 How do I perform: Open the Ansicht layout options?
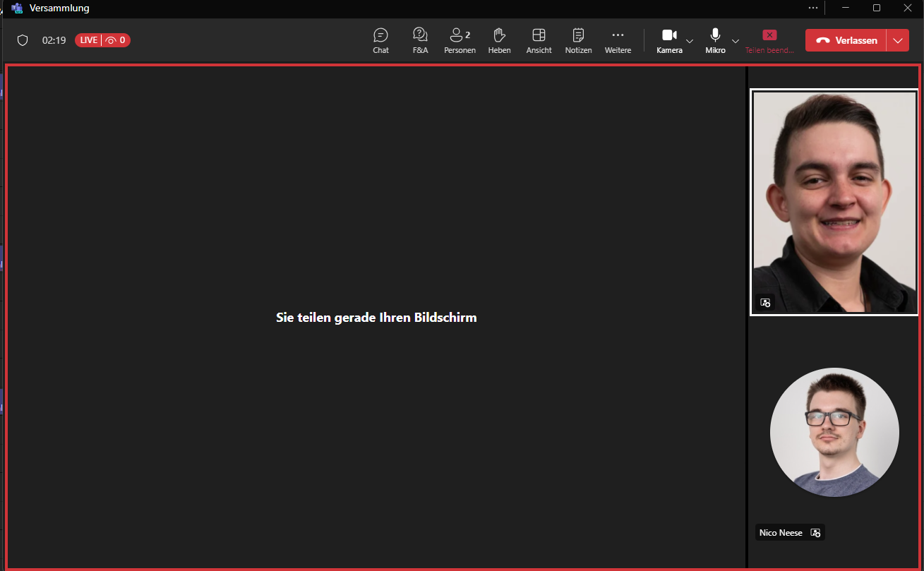[539, 40]
